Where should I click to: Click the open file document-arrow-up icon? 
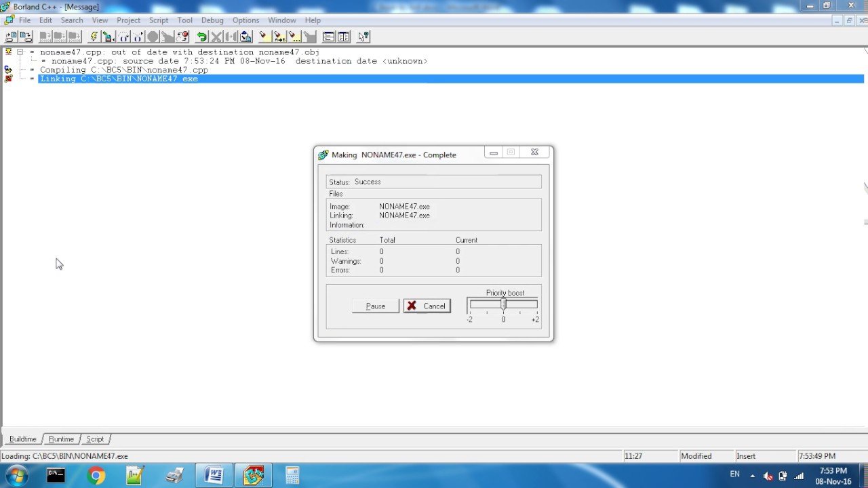coord(12,37)
